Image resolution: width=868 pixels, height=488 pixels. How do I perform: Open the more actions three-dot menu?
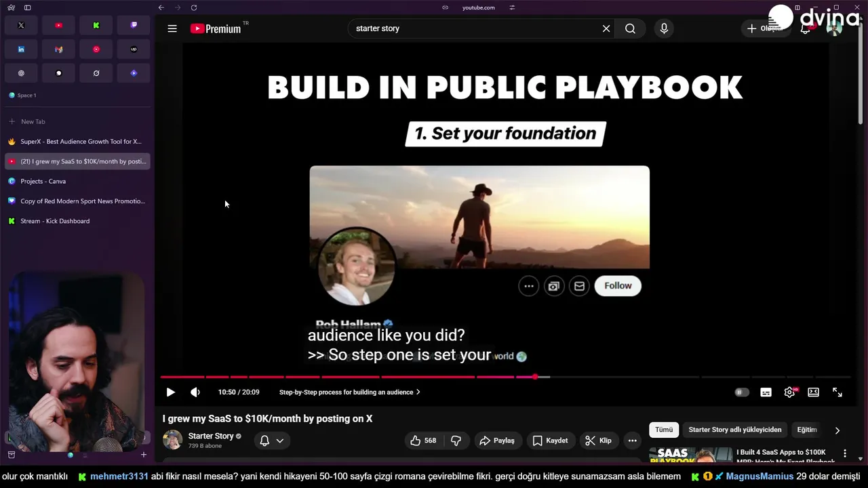coord(633,441)
